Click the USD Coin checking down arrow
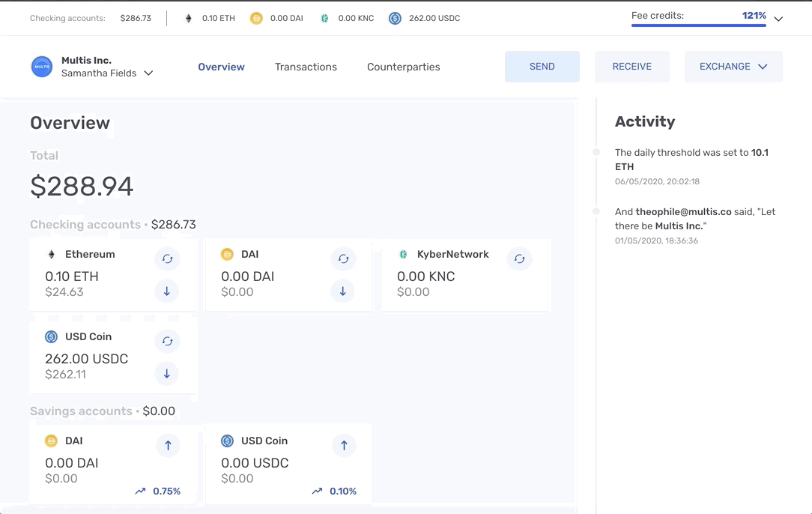 tap(167, 374)
